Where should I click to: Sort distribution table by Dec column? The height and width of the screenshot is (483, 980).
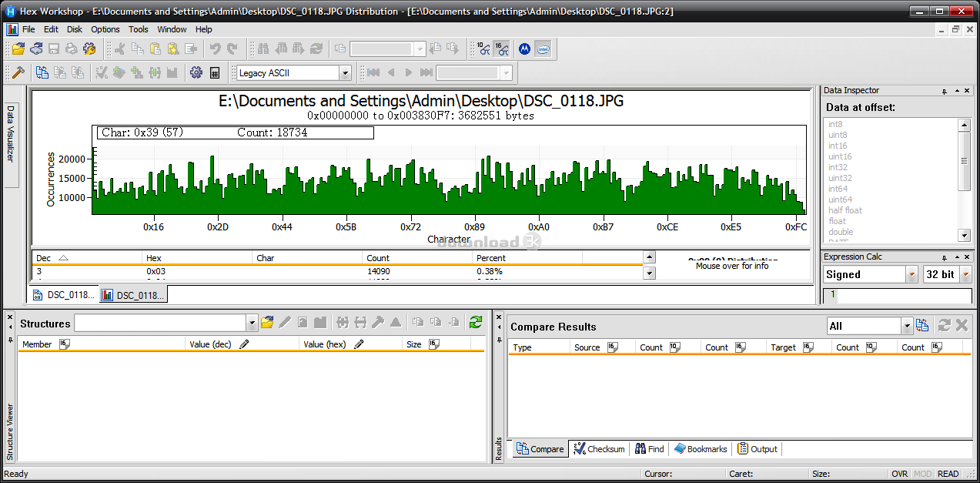[x=87, y=258]
